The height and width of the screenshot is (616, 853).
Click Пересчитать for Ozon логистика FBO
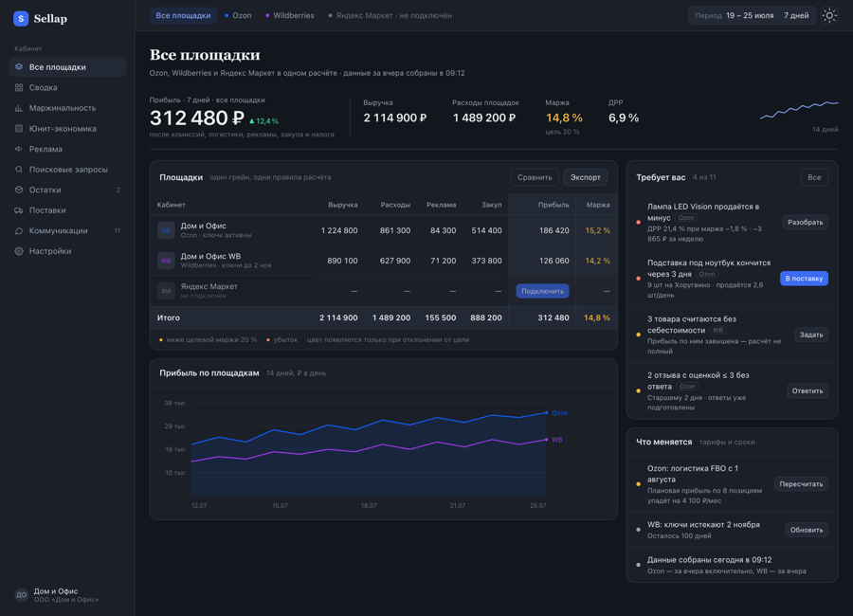tap(801, 483)
